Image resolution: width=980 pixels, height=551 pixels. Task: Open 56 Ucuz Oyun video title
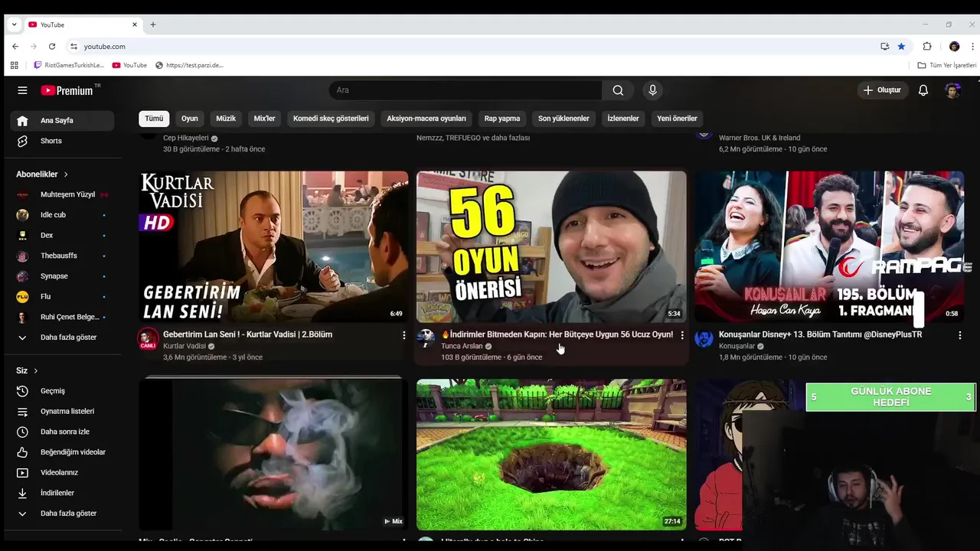557,334
